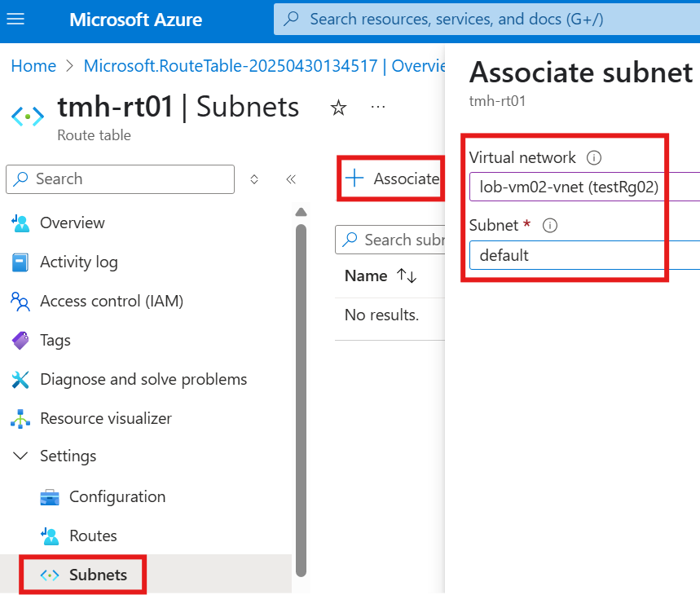Show Virtual network info tooltip icon

pyautogui.click(x=594, y=157)
